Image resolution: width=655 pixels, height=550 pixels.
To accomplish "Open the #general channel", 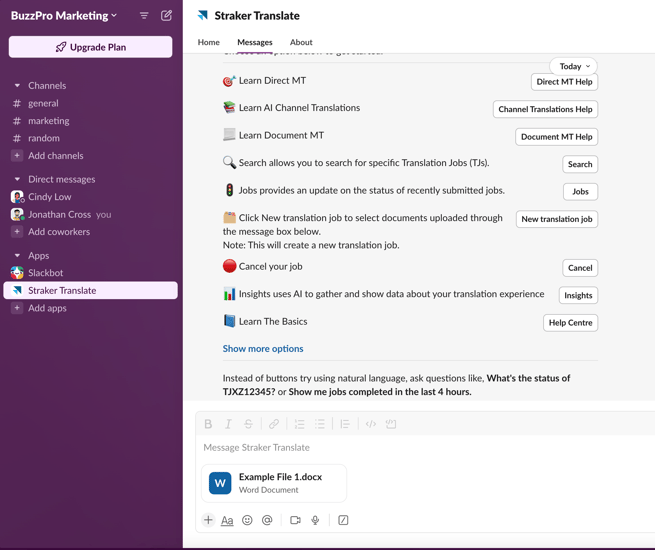I will (90, 103).
